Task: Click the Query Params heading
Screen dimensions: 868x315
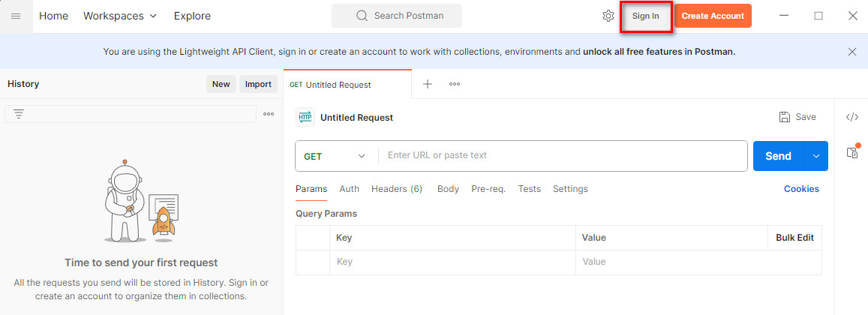Action: click(326, 213)
